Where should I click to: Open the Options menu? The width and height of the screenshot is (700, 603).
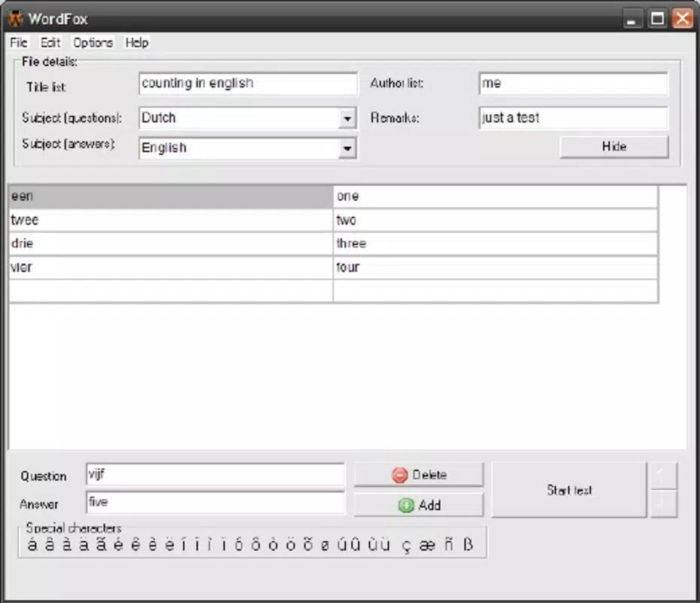pyautogui.click(x=93, y=42)
